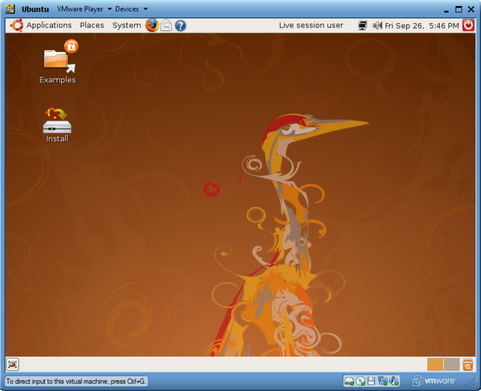Image resolution: width=481 pixels, height=391 pixels.
Task: Click the Live session user label
Action: (311, 25)
